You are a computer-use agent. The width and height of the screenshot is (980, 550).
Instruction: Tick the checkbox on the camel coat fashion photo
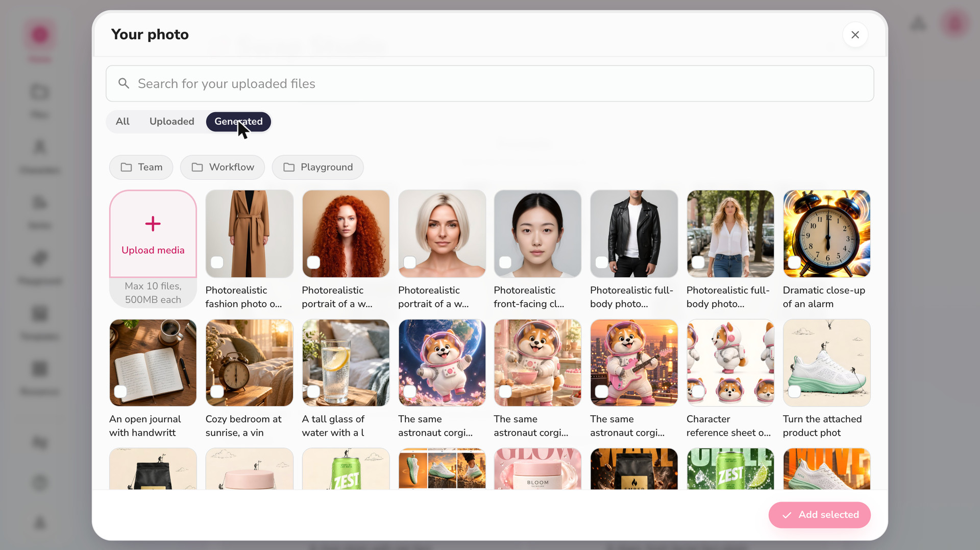click(217, 262)
